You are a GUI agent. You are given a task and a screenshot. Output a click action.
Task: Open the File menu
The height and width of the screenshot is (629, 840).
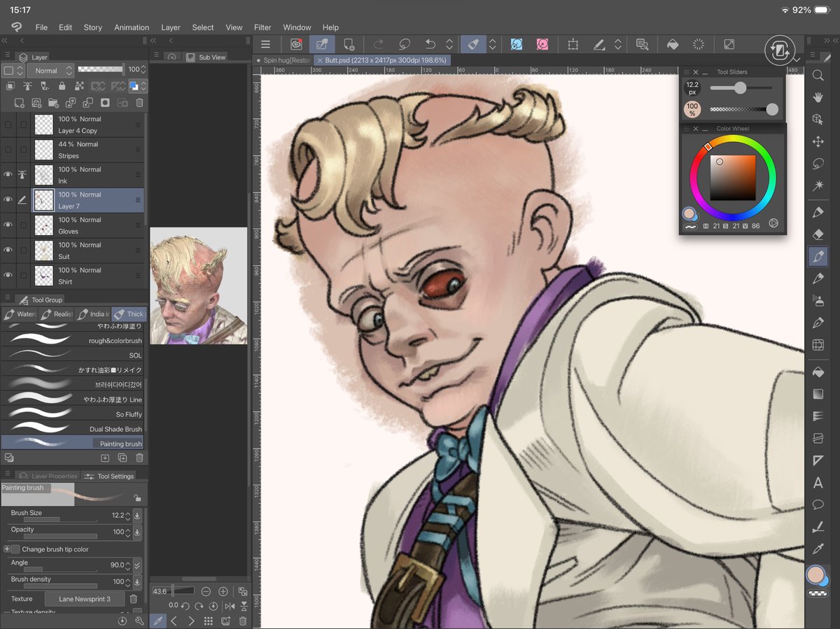[41, 27]
